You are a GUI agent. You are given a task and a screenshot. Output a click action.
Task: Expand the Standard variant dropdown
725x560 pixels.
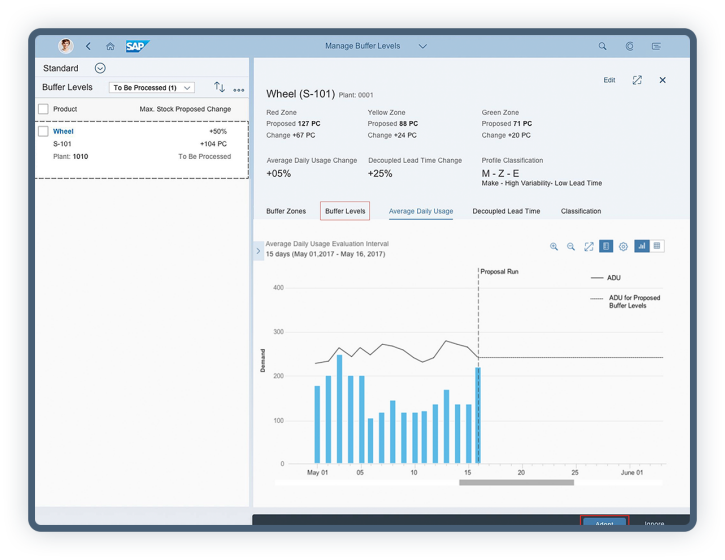100,68
